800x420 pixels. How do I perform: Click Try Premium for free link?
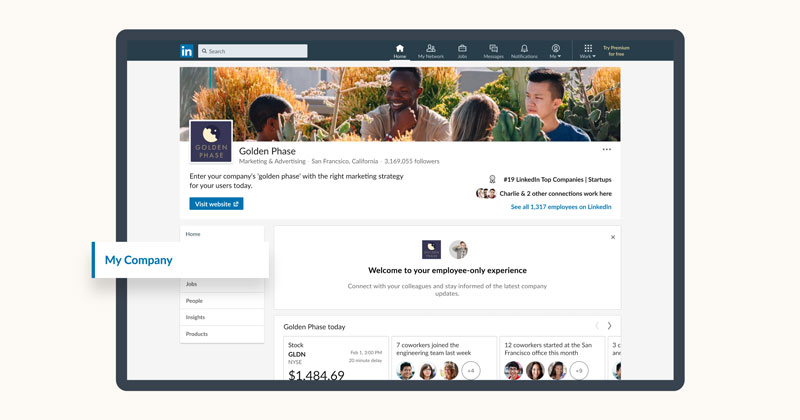pos(616,51)
